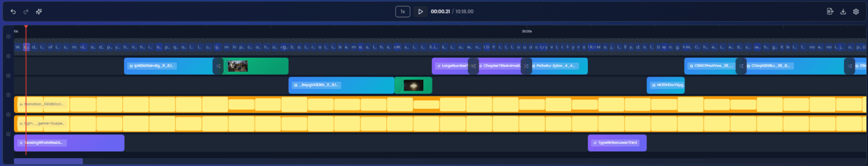Select the lpN0kKEMmRg video clip

point(168,66)
